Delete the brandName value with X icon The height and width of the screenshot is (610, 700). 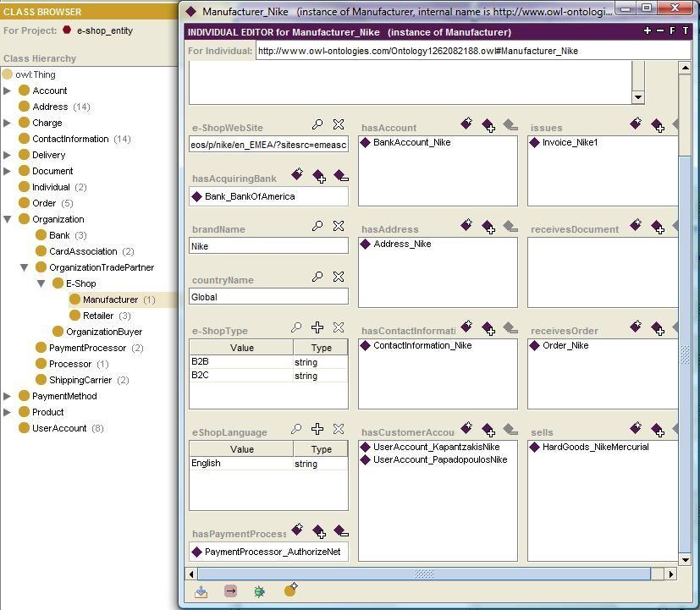(339, 226)
